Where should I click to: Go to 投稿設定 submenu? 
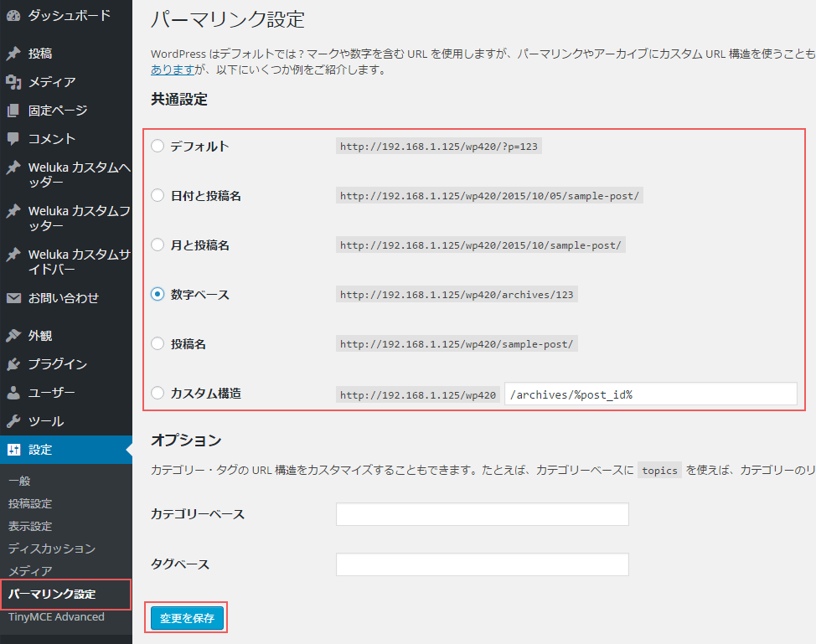click(30, 503)
